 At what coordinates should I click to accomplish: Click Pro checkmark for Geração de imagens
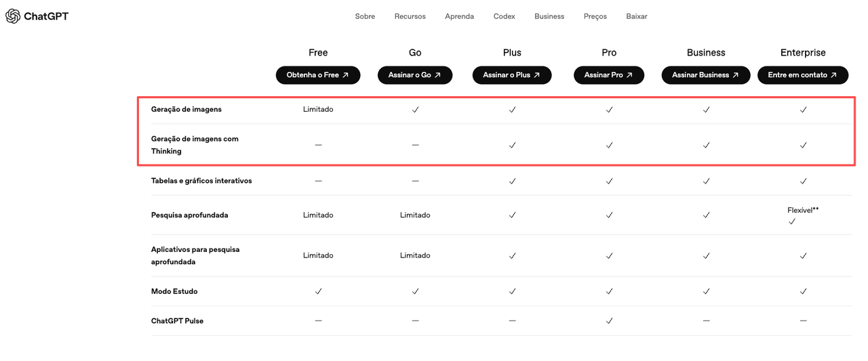(x=609, y=109)
